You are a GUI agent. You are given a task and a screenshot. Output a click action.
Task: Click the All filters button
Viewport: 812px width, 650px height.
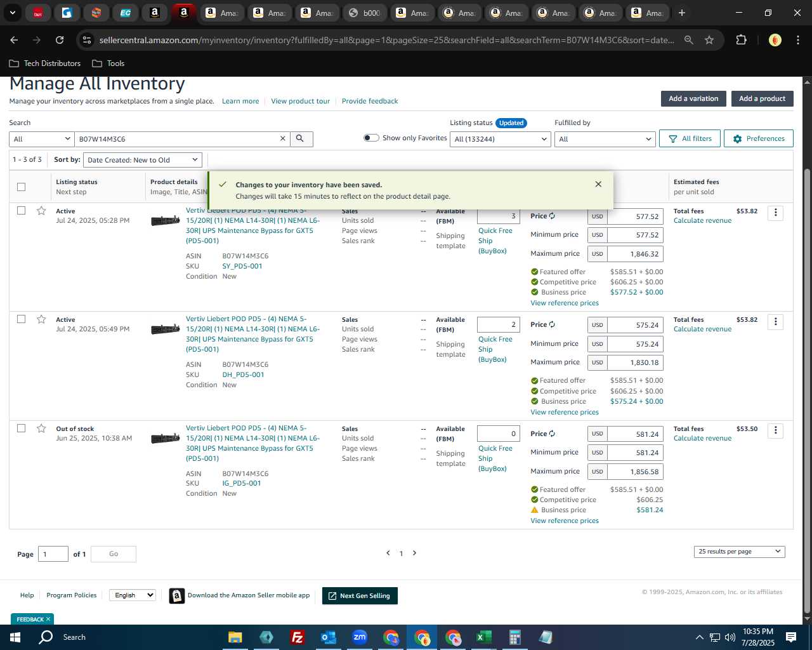point(690,138)
